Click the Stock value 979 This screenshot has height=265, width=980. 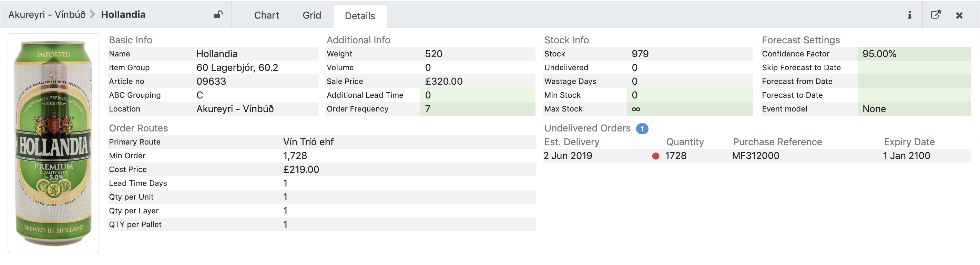click(x=640, y=54)
